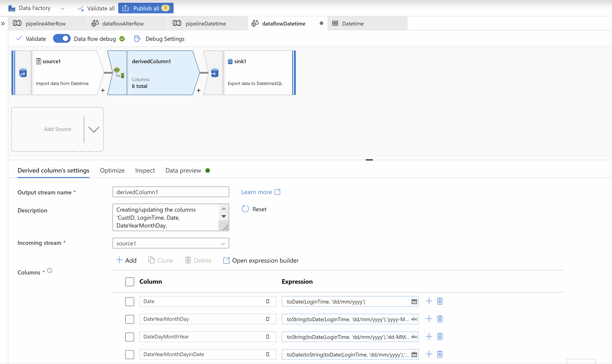Click plus sign after derivedColumn1 node
Screen dimensions: 612x364
coord(199,91)
